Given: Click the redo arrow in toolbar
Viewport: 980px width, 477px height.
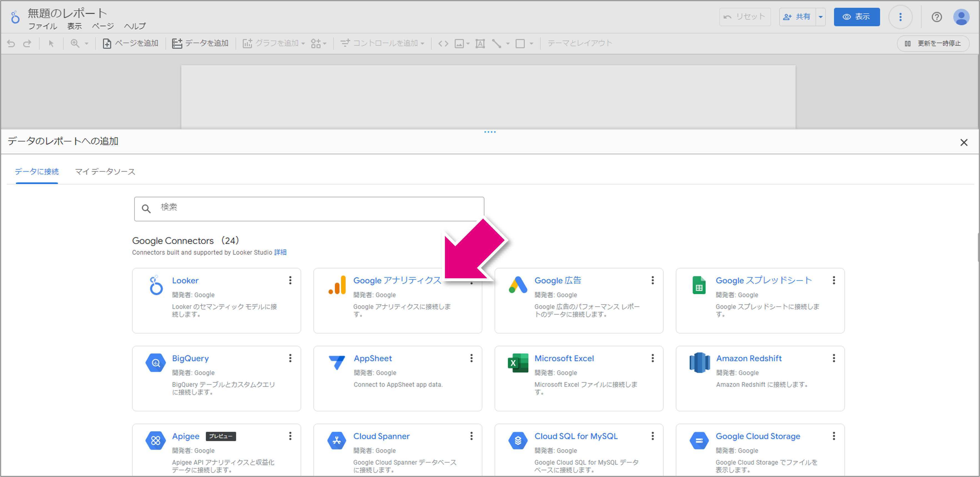Looking at the screenshot, I should [27, 43].
